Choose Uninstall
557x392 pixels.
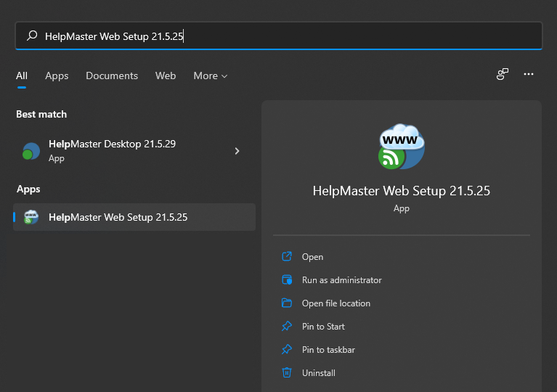click(319, 373)
